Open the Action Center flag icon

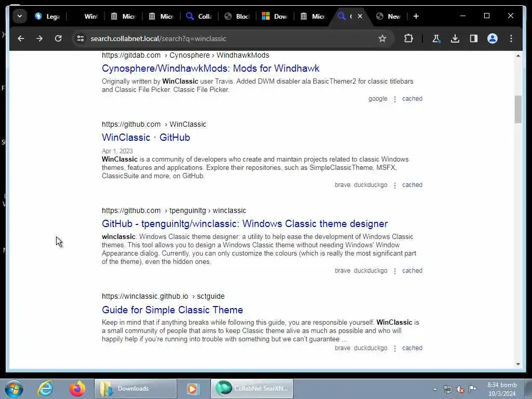pos(473,389)
